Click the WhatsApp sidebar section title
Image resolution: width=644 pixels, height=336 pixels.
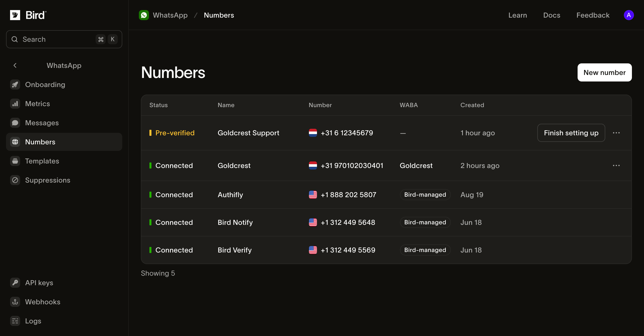(64, 65)
